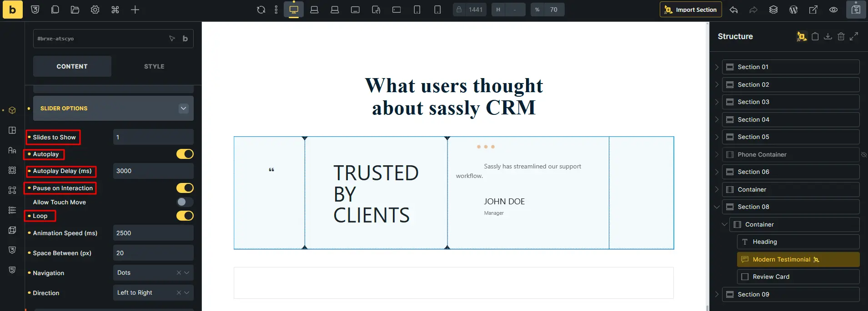Click the 'JOHN DOE' name in testimonial

(x=504, y=201)
